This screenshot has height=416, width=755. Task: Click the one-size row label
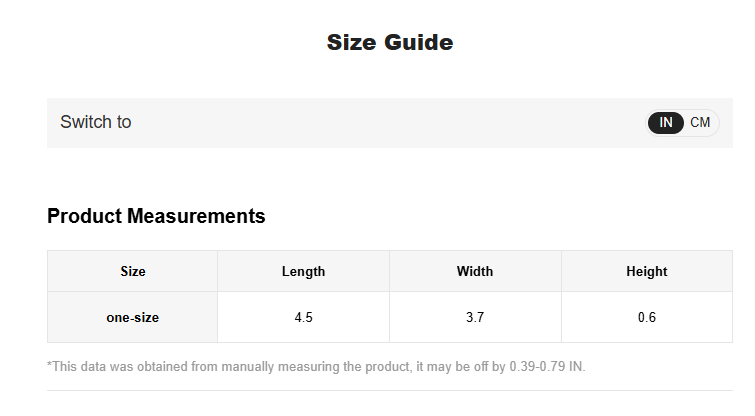(x=132, y=318)
